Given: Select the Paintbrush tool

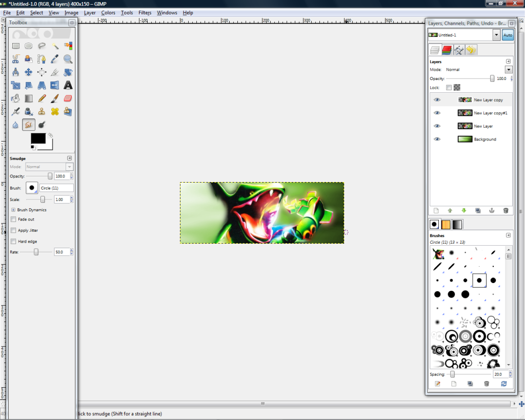Looking at the screenshot, I should pos(55,98).
